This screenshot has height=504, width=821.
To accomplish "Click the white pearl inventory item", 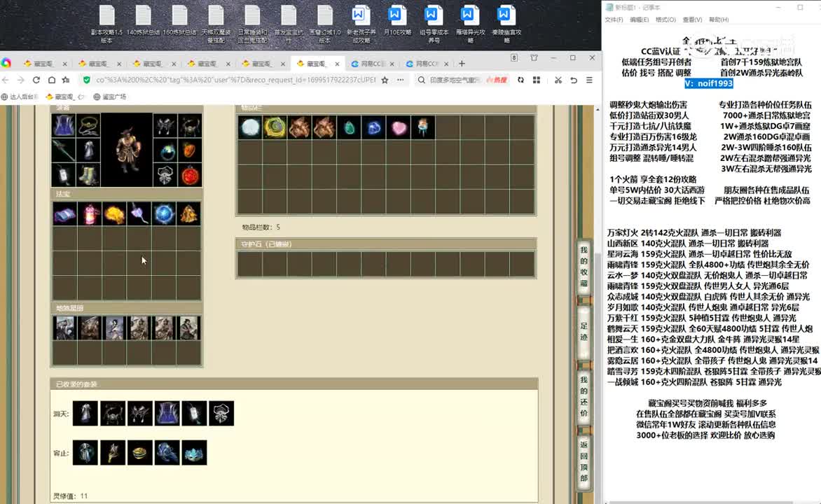I will (250, 127).
